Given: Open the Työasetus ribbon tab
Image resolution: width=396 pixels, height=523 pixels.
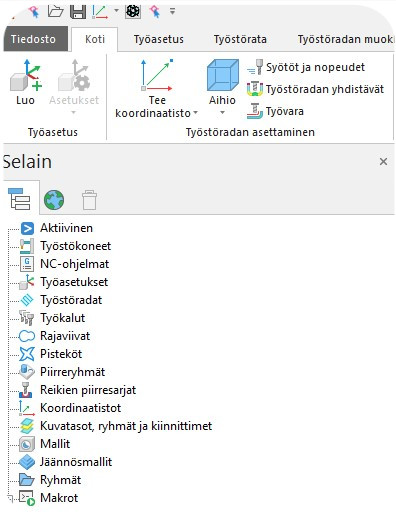Looking at the screenshot, I should tap(158, 39).
